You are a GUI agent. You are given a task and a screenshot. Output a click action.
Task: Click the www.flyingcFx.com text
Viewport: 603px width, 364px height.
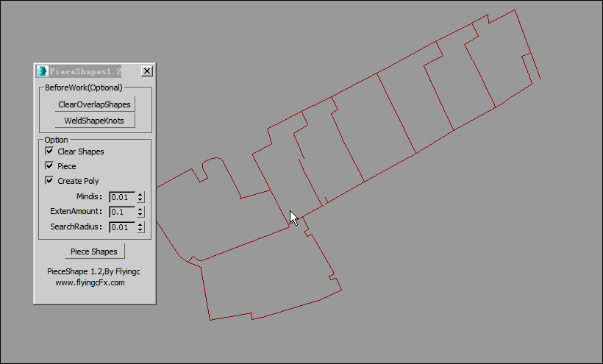(90, 282)
